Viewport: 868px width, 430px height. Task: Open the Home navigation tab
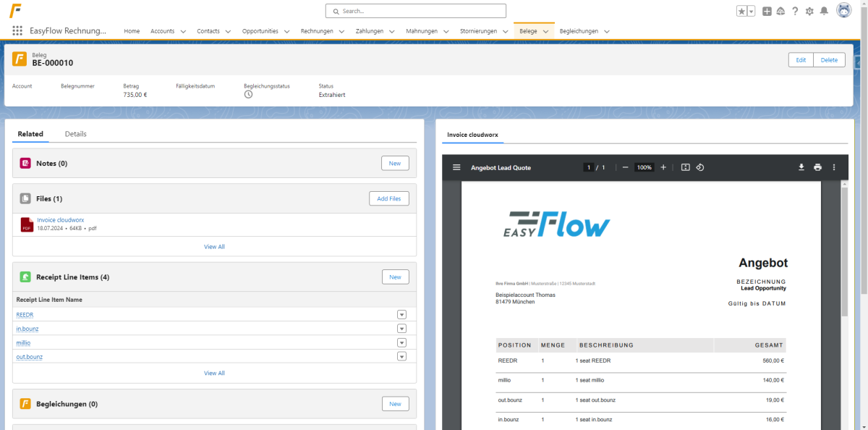point(132,31)
